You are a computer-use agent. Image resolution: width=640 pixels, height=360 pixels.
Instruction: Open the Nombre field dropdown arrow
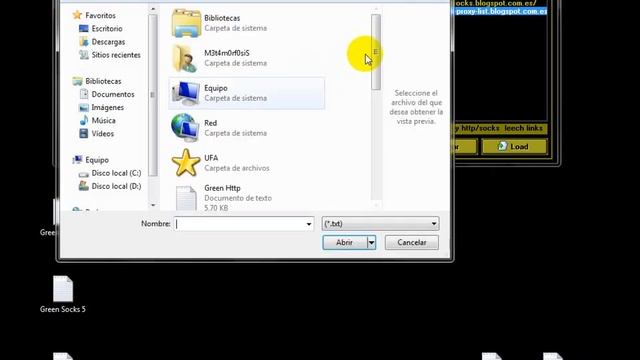309,224
